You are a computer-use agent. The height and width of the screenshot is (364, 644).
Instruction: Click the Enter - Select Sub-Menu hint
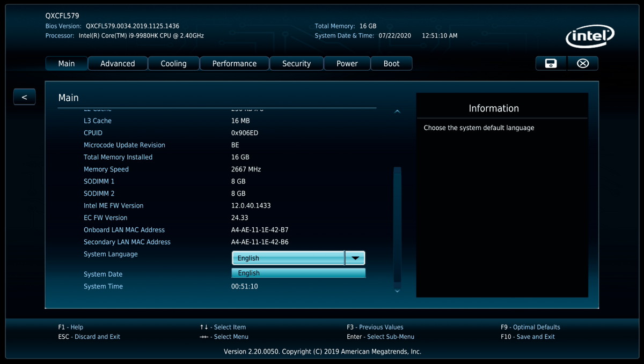[x=380, y=337]
